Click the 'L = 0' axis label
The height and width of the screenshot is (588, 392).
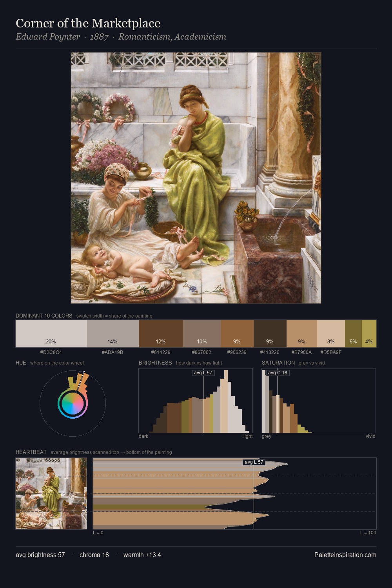tap(98, 532)
